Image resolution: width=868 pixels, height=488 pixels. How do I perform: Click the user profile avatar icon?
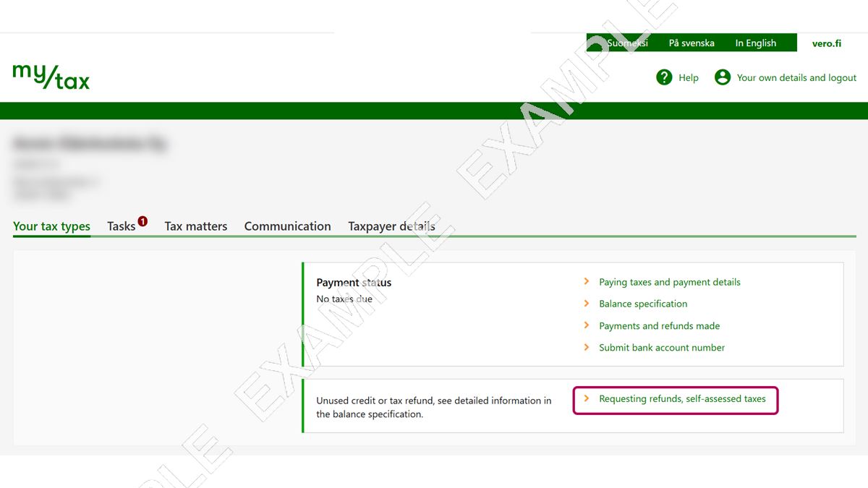722,77
